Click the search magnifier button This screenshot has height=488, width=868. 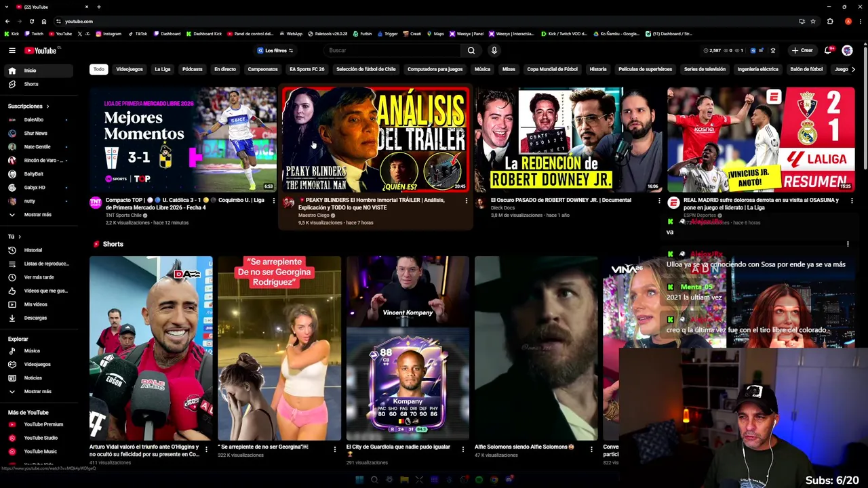coord(471,50)
